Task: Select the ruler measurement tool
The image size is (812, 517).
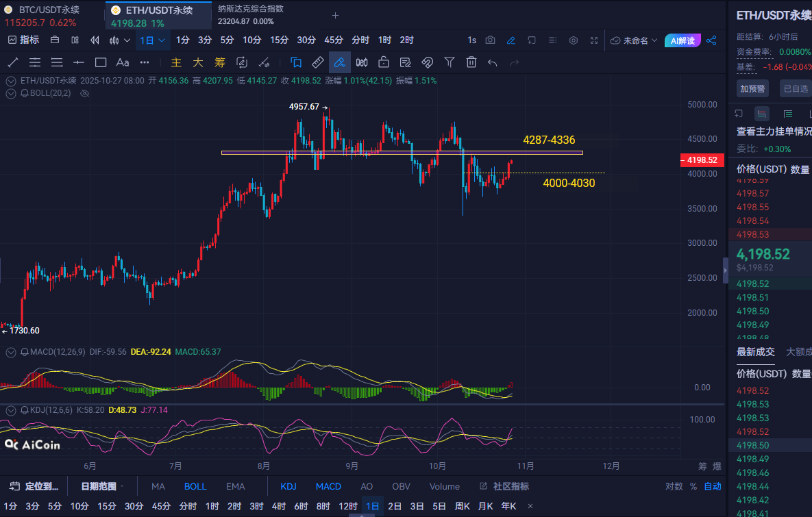Action: click(x=317, y=62)
